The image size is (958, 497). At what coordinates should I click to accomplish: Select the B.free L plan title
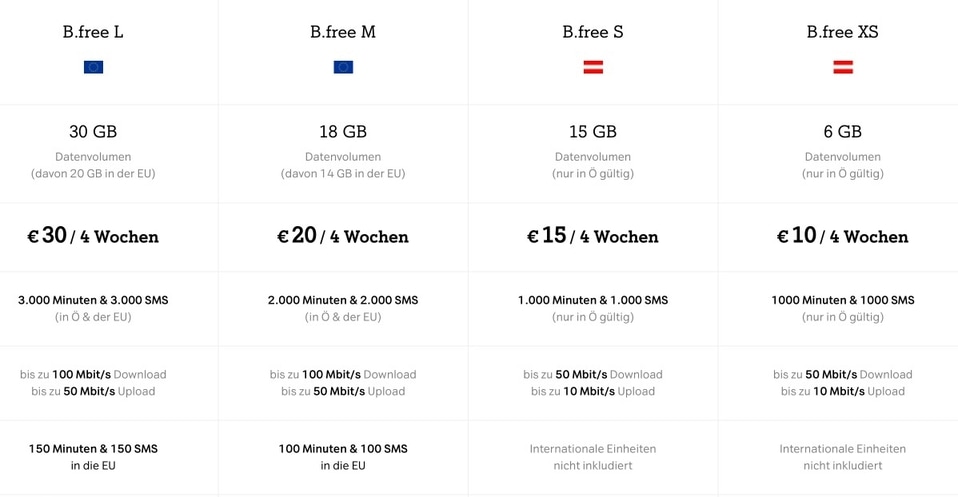point(93,32)
